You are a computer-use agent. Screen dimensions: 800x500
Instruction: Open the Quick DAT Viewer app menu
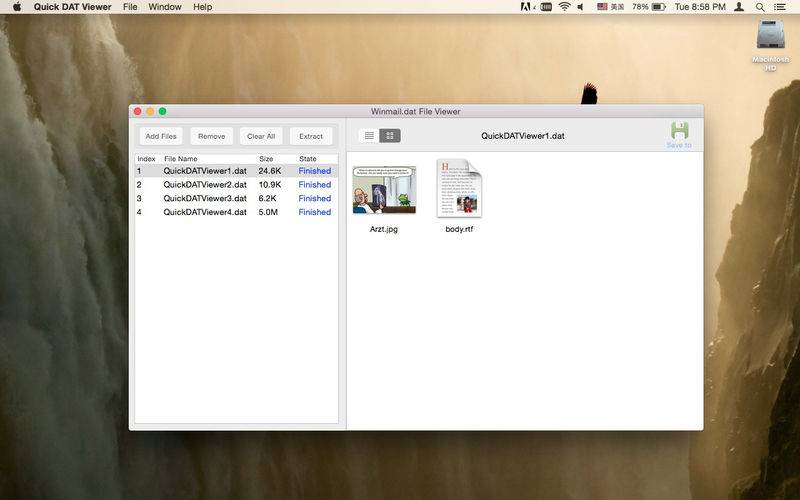click(x=72, y=7)
